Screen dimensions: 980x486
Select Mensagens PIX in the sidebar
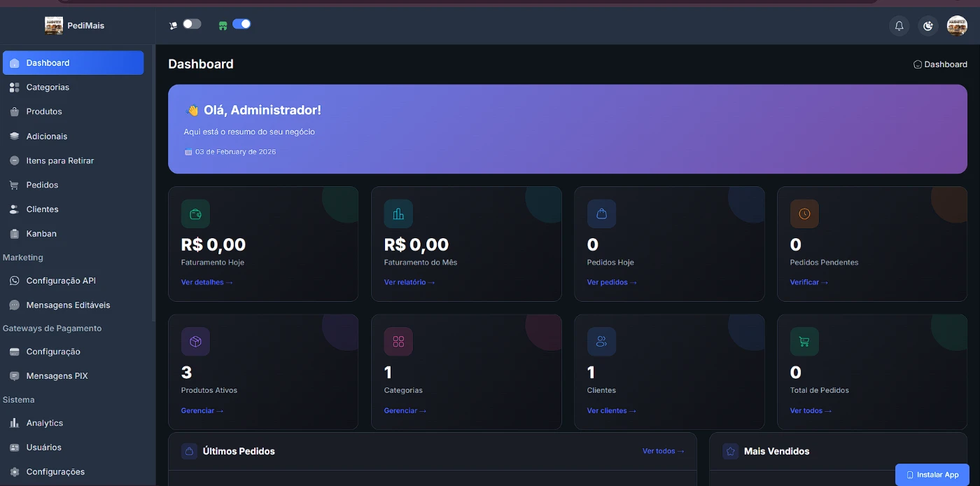tap(57, 376)
